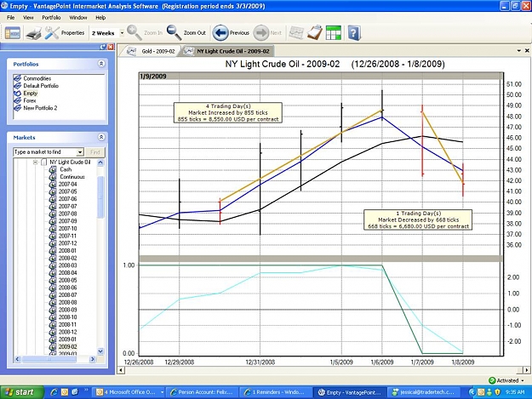
Task: Close the sidebar with red X icon
Action: point(111,47)
